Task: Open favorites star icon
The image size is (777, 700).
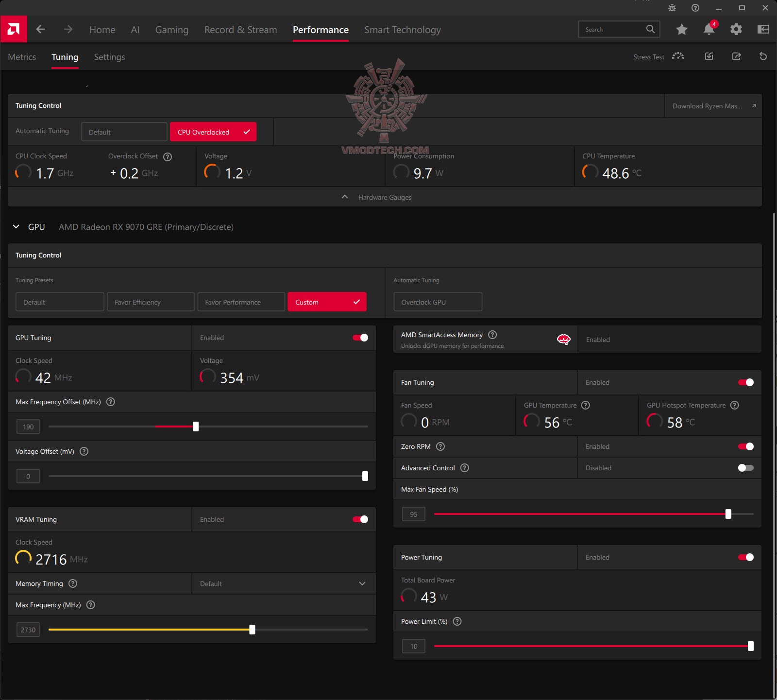Action: coord(682,30)
